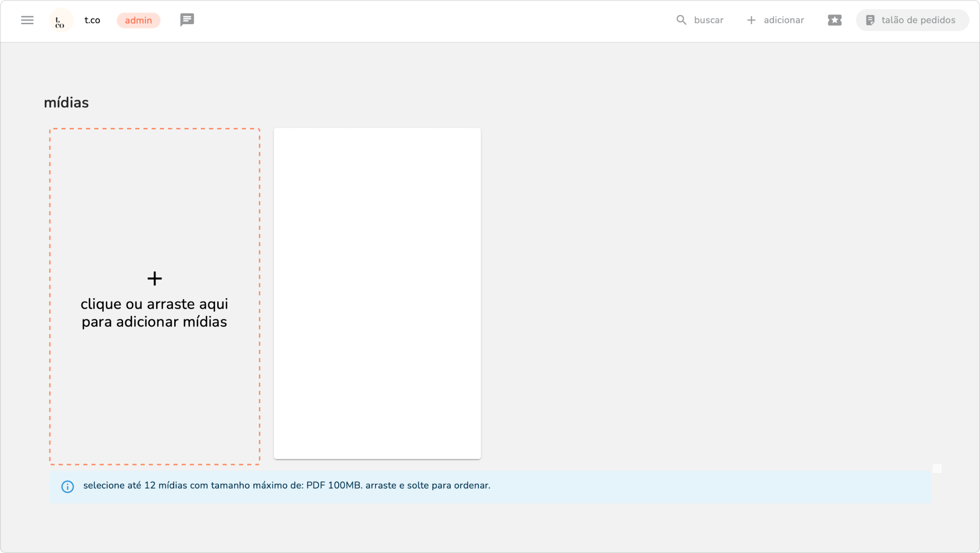Screen dimensions: 980x553
Task: Click the mídias section heading
Action: (66, 102)
